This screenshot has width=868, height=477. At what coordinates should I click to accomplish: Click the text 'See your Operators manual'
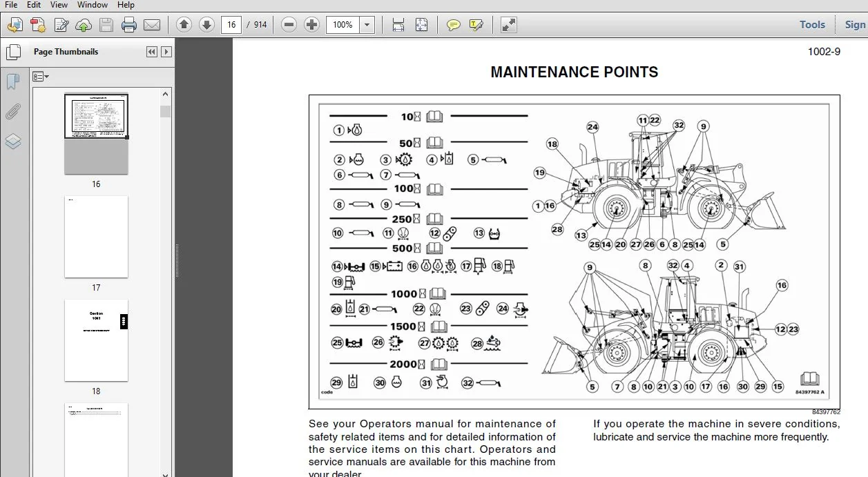378,424
